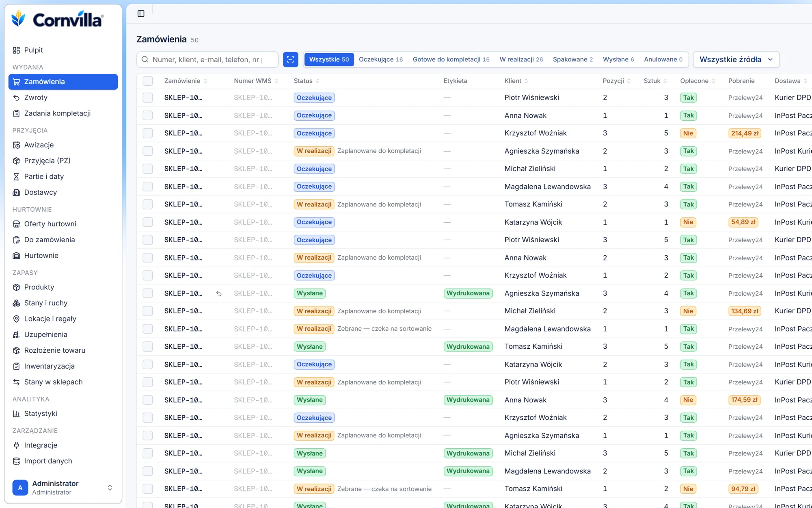Switch to W realizacji 26 tab

(x=521, y=59)
